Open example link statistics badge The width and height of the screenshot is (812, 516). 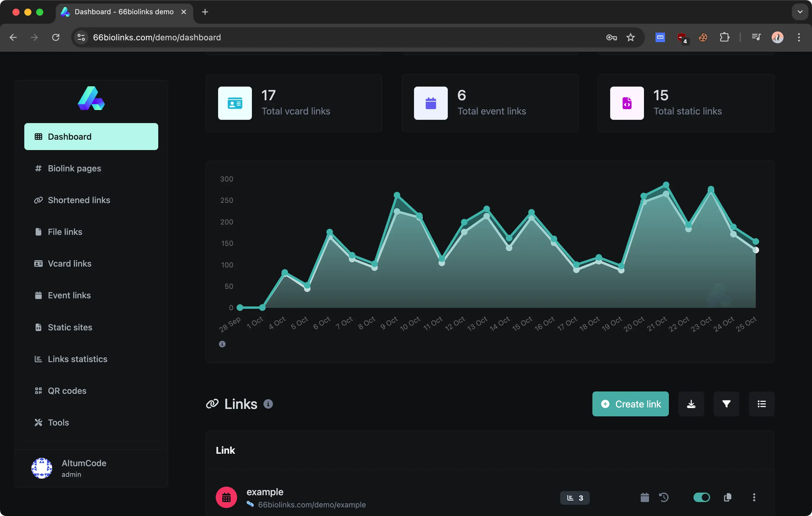pyautogui.click(x=575, y=498)
